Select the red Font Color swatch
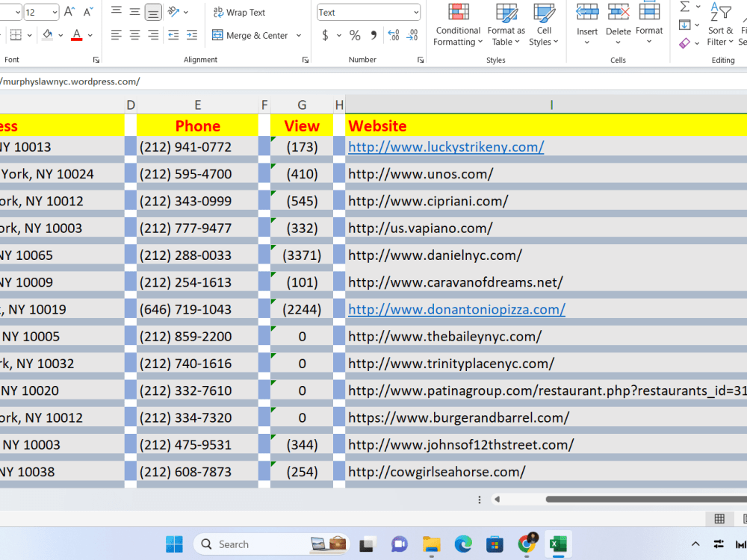Image resolution: width=747 pixels, height=560 pixels. [75, 34]
